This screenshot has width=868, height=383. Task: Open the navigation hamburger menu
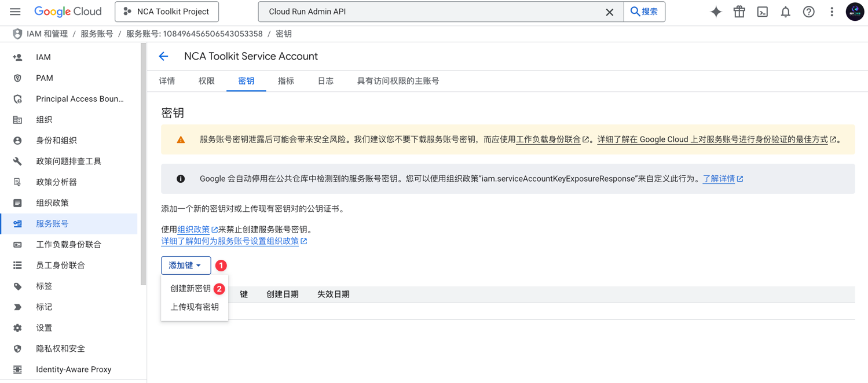pos(15,12)
